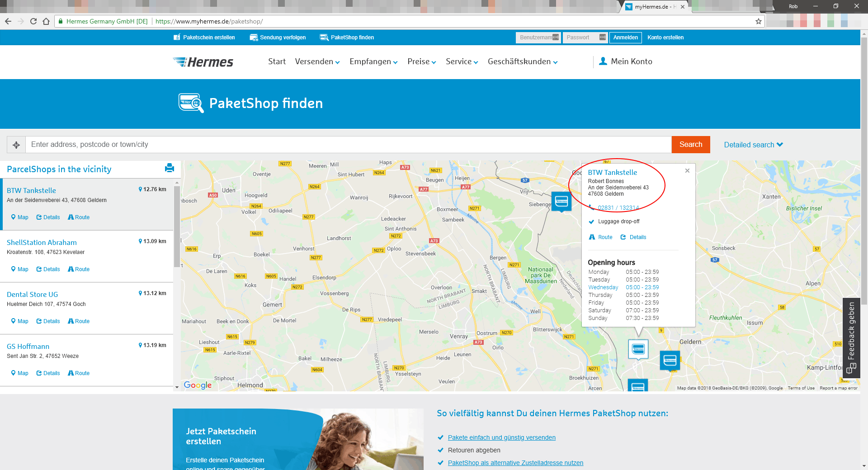Open Feedback geben side tab
Viewport: 868px width, 470px height.
851,338
